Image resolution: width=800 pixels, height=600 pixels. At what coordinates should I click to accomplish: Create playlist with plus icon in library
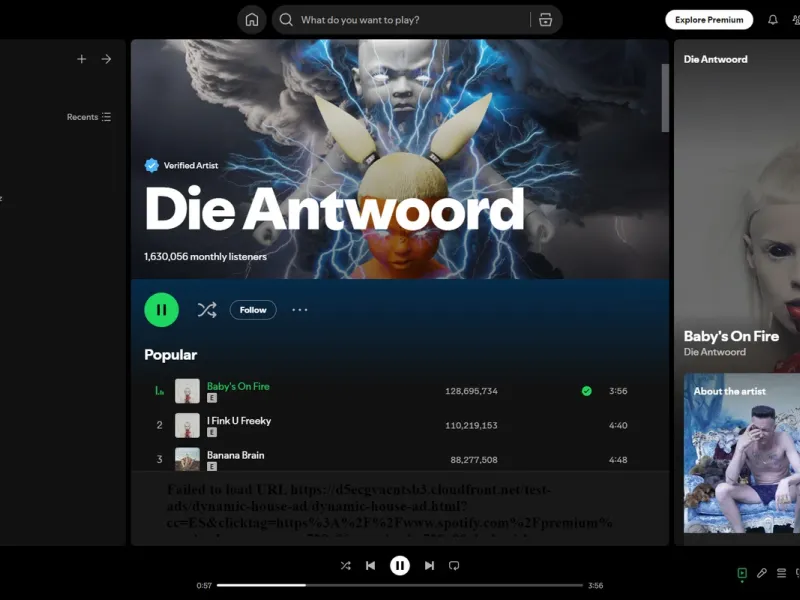click(82, 59)
